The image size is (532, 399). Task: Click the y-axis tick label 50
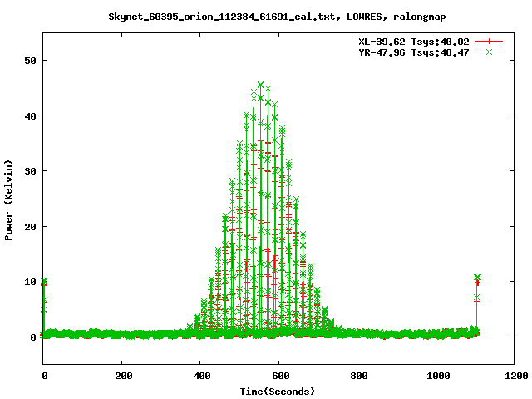[x=30, y=61]
